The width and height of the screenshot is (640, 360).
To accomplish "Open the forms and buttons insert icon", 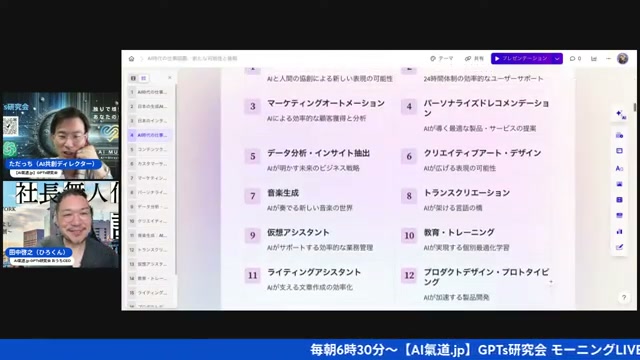I will (x=619, y=247).
